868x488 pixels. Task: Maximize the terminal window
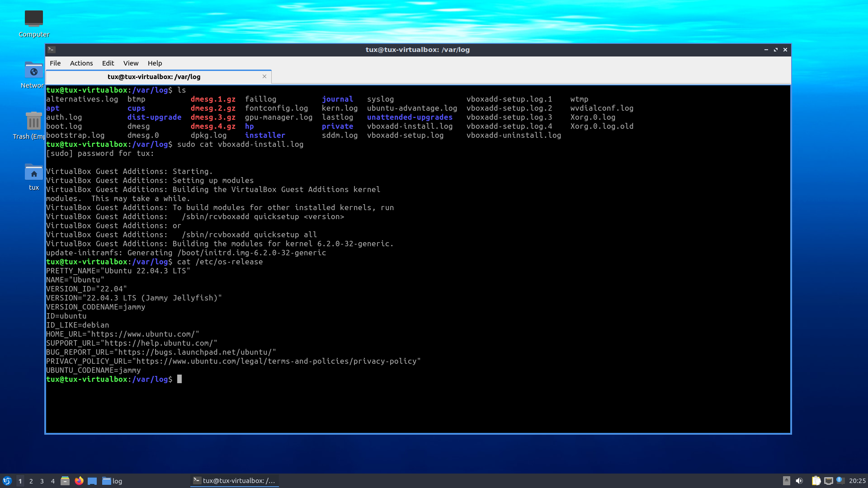click(x=776, y=50)
